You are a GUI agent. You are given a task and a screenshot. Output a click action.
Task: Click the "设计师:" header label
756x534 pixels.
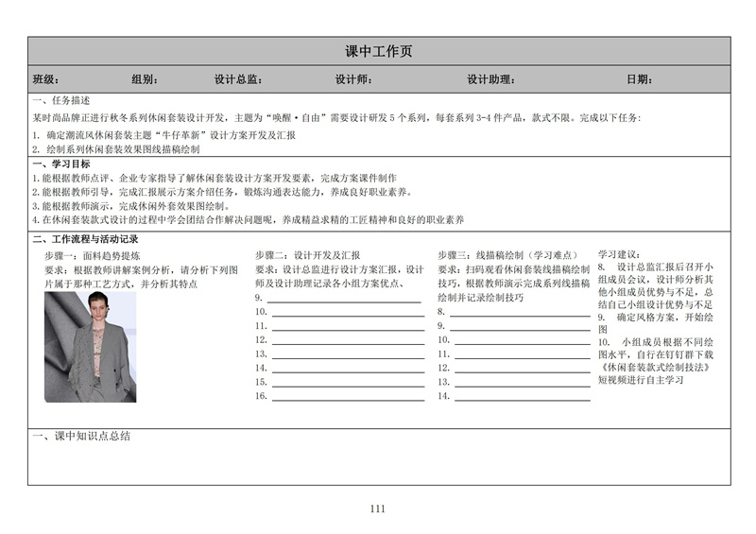coord(353,79)
